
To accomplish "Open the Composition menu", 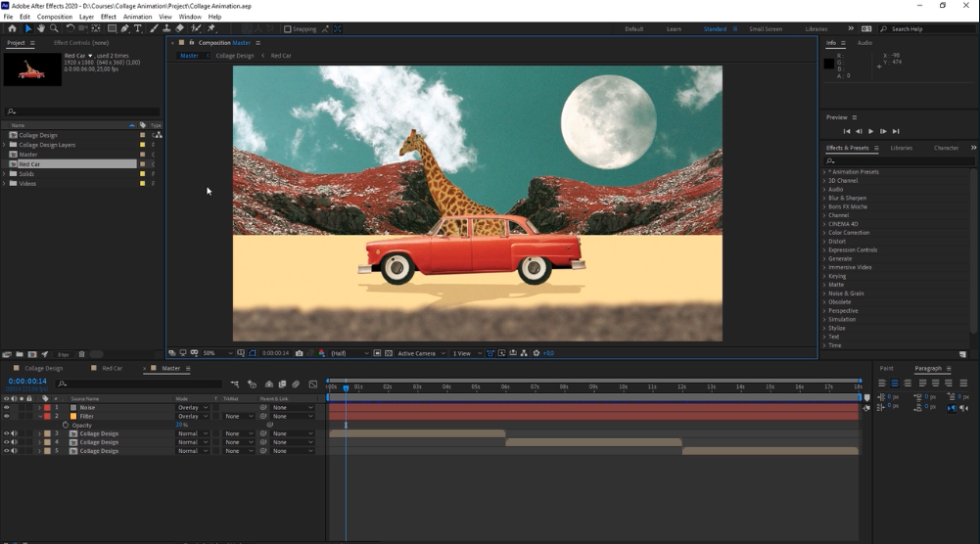I will (x=55, y=17).
